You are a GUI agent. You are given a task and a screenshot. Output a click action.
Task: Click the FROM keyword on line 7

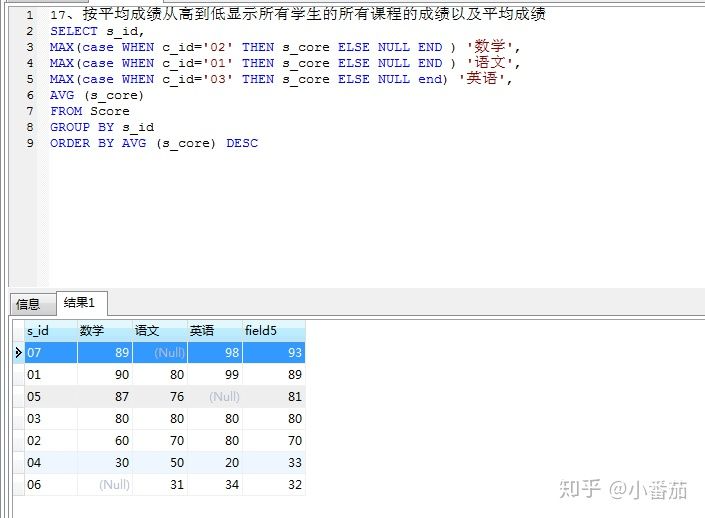[66, 111]
